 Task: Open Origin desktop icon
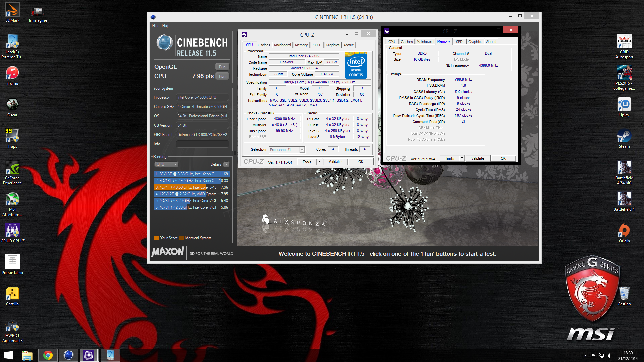(x=624, y=233)
